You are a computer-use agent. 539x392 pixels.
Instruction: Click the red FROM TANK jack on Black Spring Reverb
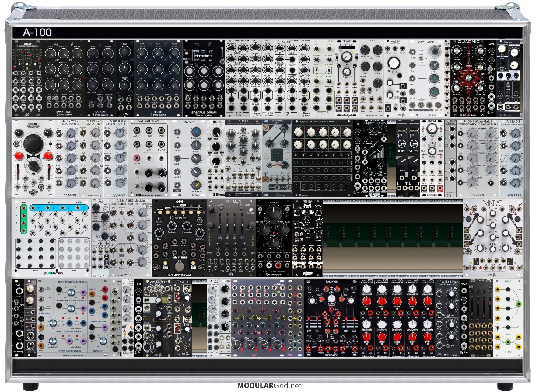tap(278, 265)
